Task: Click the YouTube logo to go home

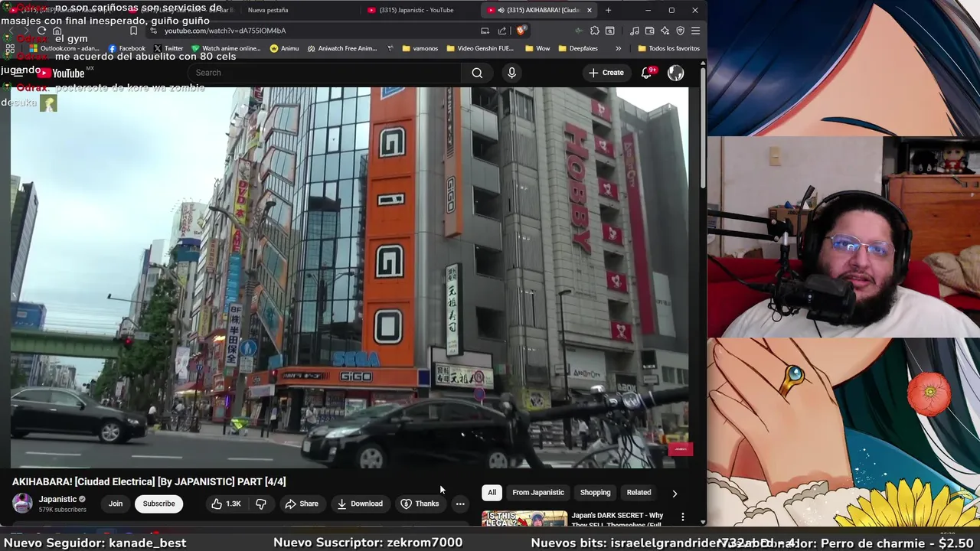Action: click(61, 73)
